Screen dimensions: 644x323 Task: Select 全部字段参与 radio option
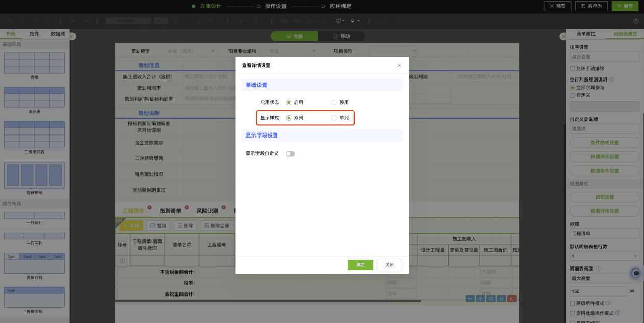tap(572, 88)
